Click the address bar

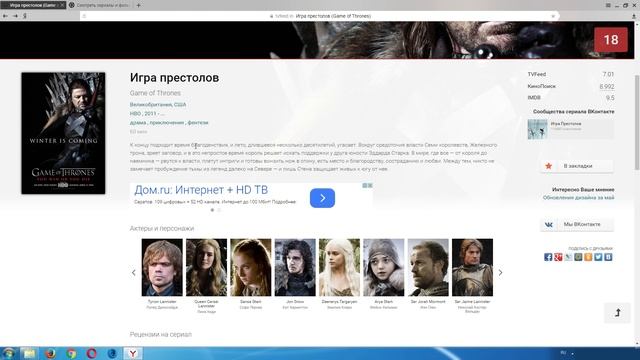(320, 16)
